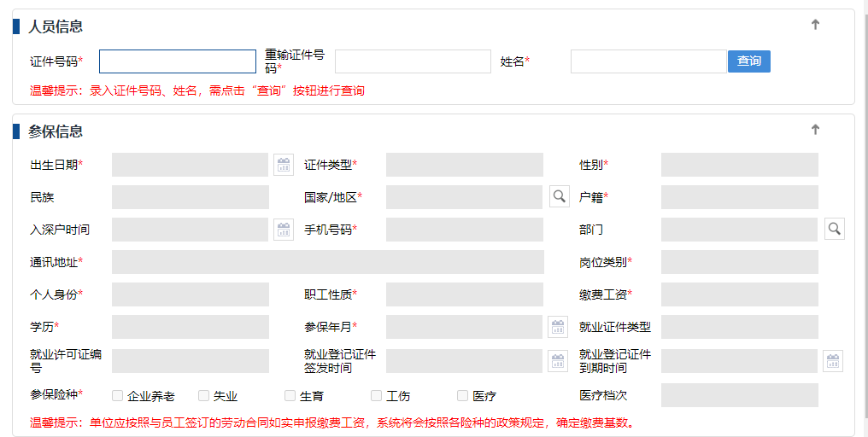Click the 姓名 input field
The image size is (868, 437).
tap(648, 61)
